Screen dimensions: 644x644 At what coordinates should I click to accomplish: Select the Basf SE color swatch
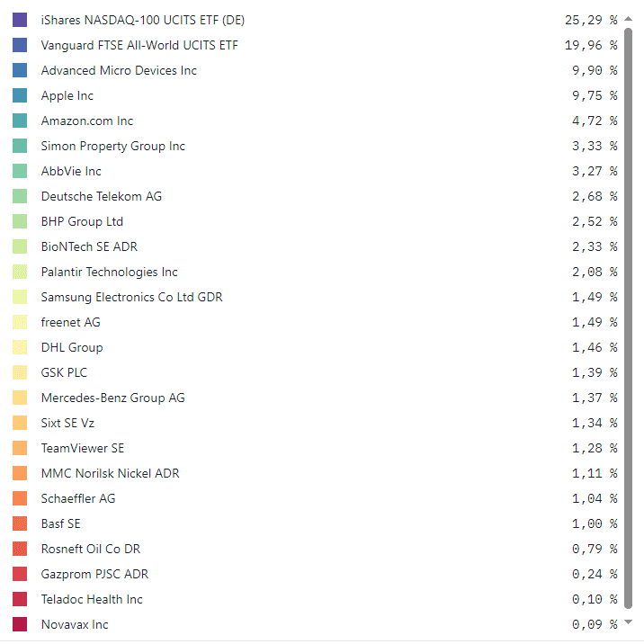20,523
